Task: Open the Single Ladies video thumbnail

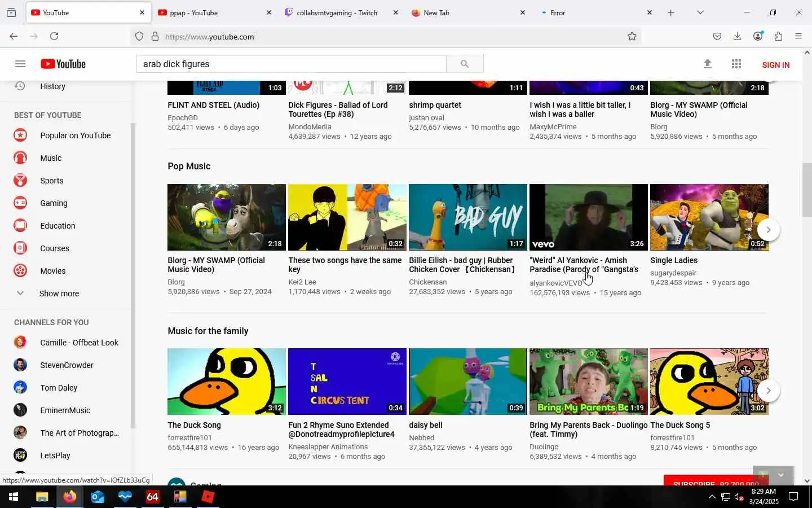Action: click(709, 217)
